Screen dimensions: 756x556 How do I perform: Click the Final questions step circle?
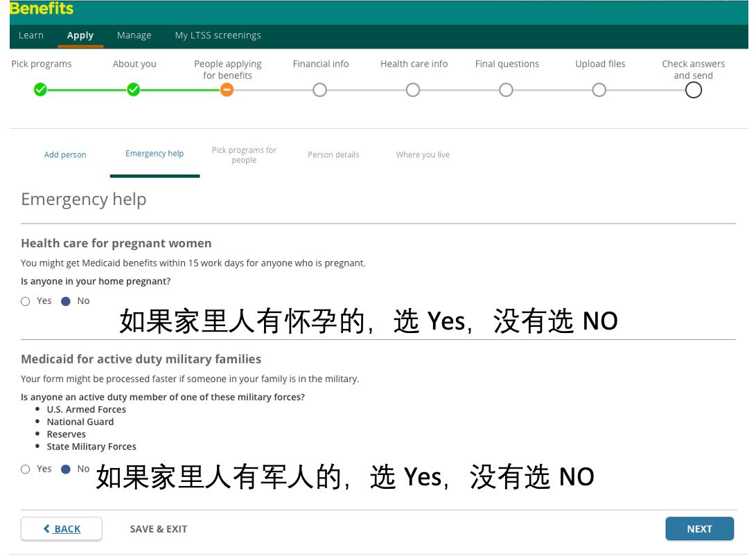pyautogui.click(x=506, y=89)
